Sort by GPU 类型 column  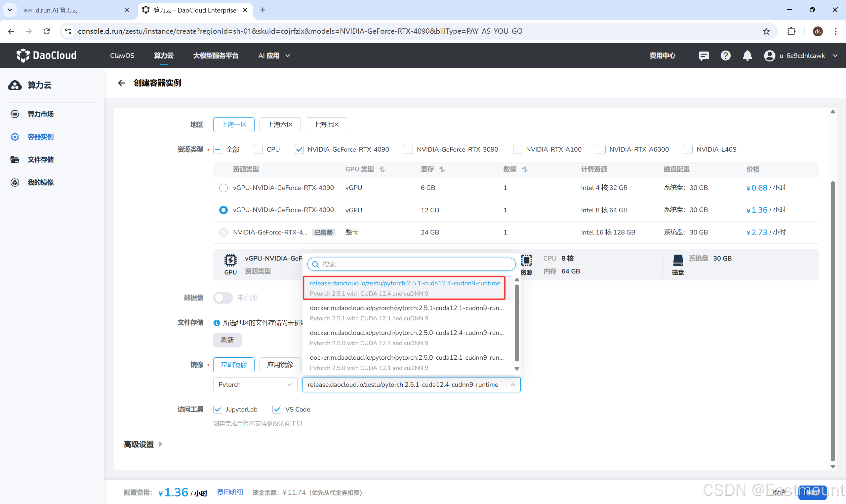pos(382,169)
